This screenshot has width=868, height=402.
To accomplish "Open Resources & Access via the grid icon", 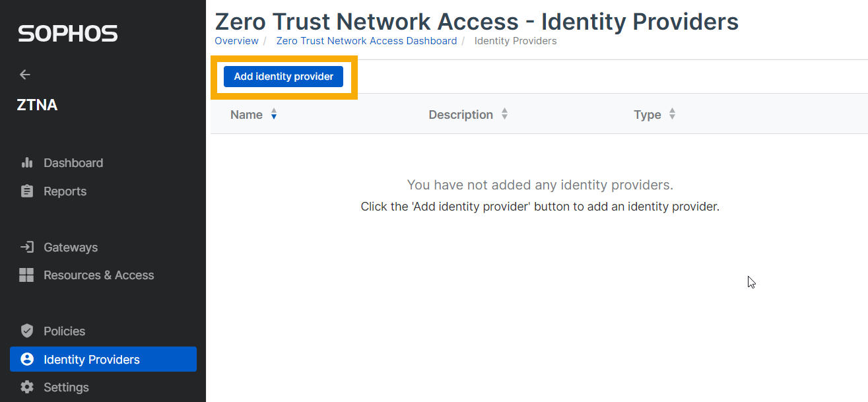I will (27, 275).
